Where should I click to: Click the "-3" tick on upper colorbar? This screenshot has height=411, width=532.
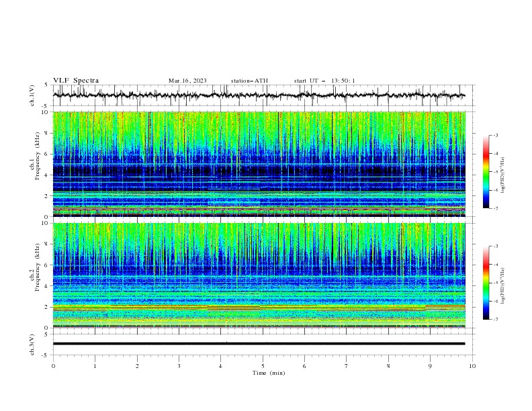[x=496, y=135]
